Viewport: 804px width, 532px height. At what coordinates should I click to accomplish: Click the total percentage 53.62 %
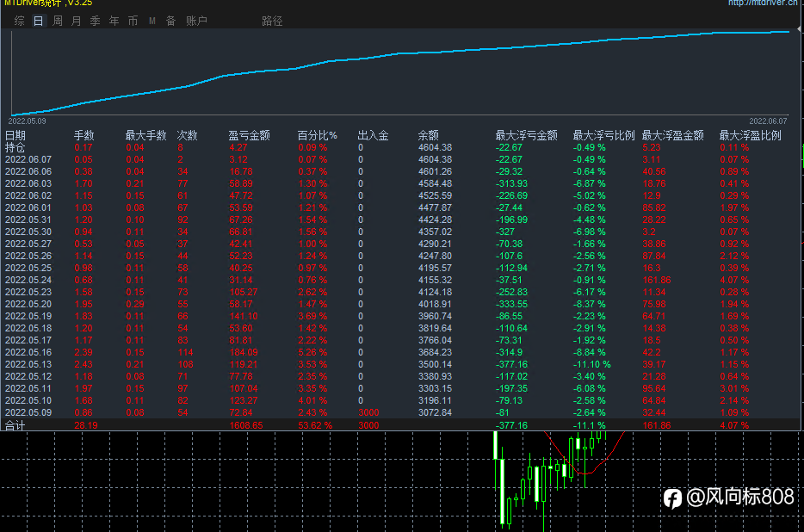(x=315, y=425)
